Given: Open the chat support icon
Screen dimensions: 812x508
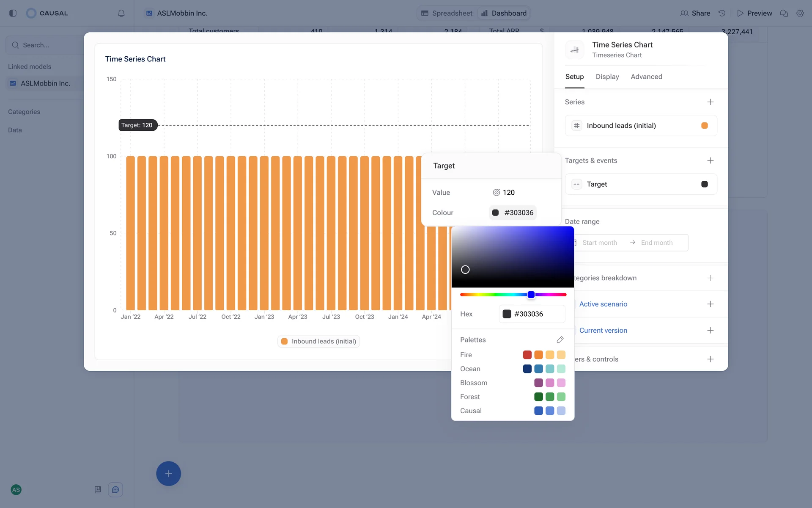Looking at the screenshot, I should (x=115, y=489).
